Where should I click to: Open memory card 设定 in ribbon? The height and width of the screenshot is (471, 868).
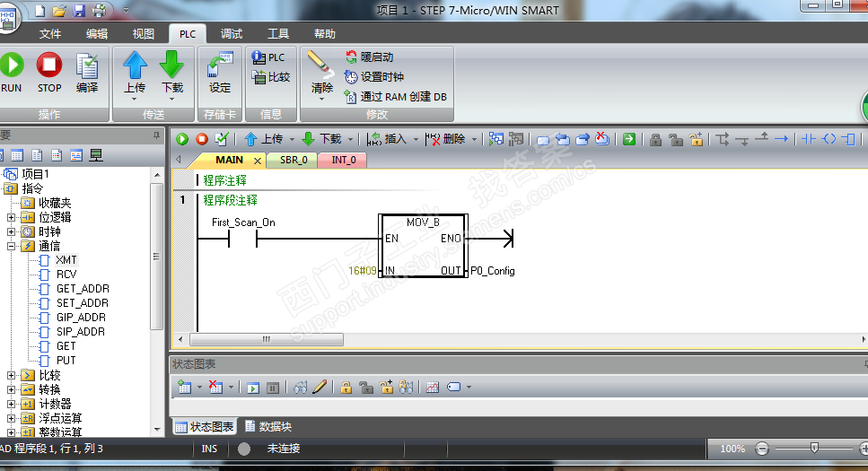pyautogui.click(x=220, y=72)
